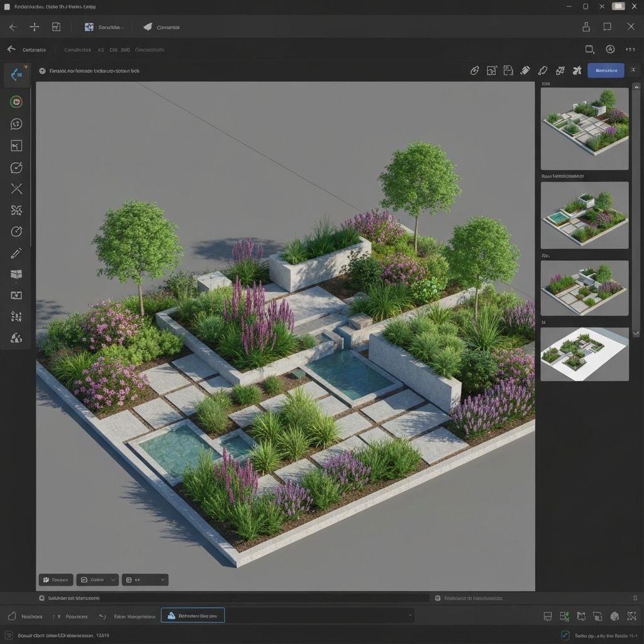The image size is (644, 644).
Task: Click the share upload icon at top right
Action: [586, 27]
